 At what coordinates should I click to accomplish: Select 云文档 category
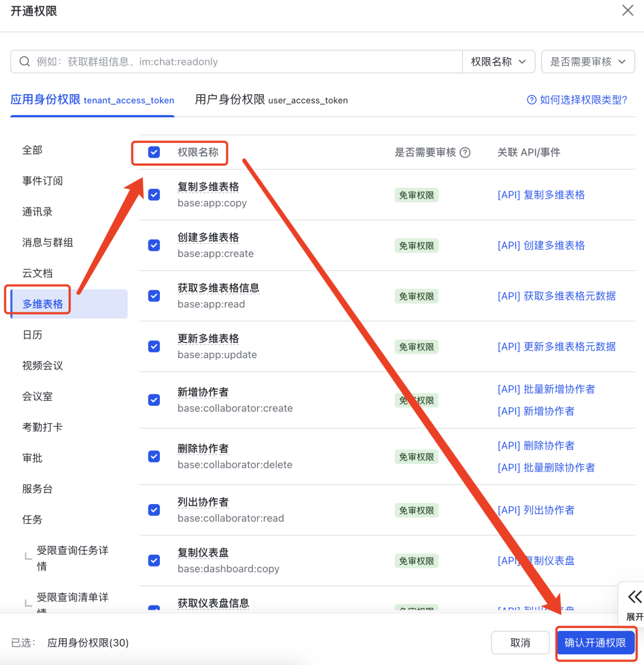[38, 273]
